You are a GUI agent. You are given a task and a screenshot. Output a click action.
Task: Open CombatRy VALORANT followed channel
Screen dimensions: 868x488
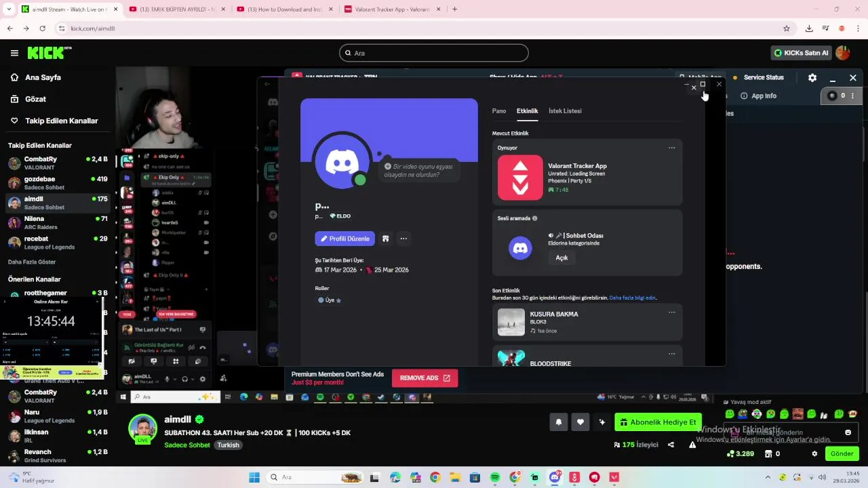[x=58, y=163]
